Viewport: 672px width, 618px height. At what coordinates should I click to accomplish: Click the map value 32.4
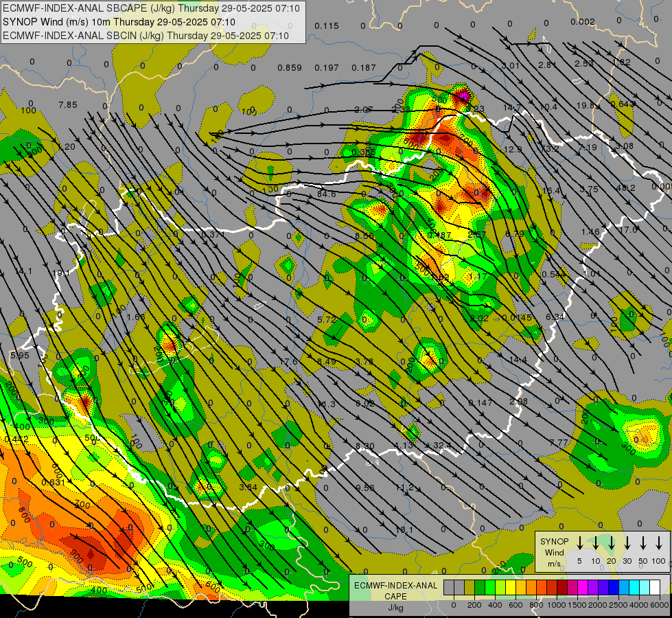[442, 446]
